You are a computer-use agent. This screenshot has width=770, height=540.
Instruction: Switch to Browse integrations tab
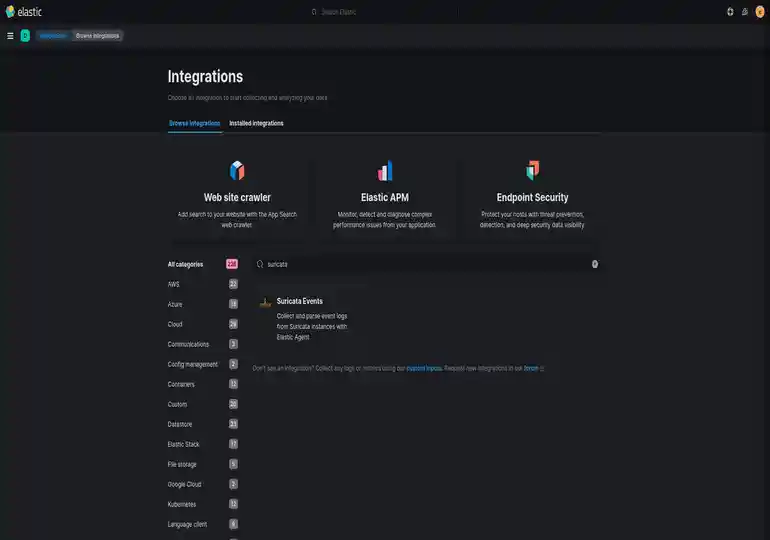(194, 123)
